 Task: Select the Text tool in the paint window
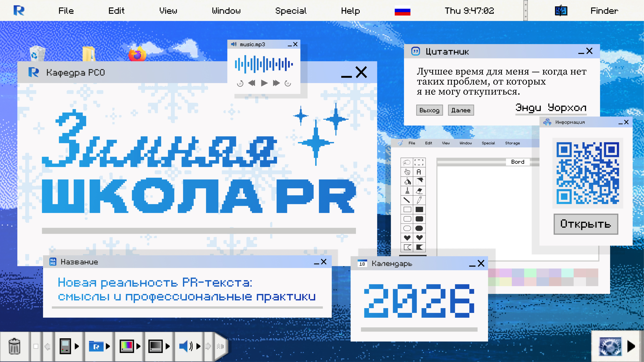pyautogui.click(x=419, y=172)
